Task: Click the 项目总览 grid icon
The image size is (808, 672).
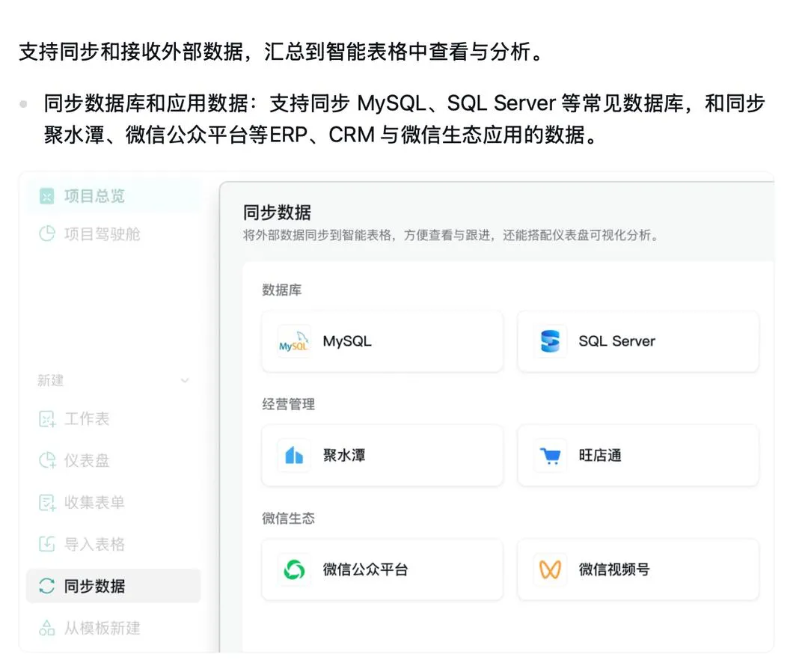Action: click(47, 196)
